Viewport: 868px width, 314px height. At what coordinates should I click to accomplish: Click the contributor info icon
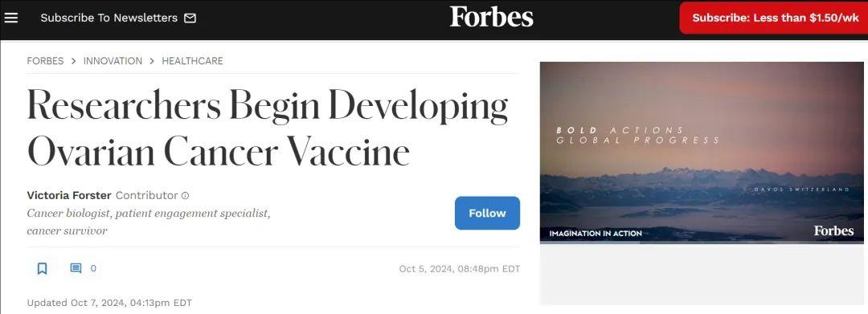tap(186, 195)
